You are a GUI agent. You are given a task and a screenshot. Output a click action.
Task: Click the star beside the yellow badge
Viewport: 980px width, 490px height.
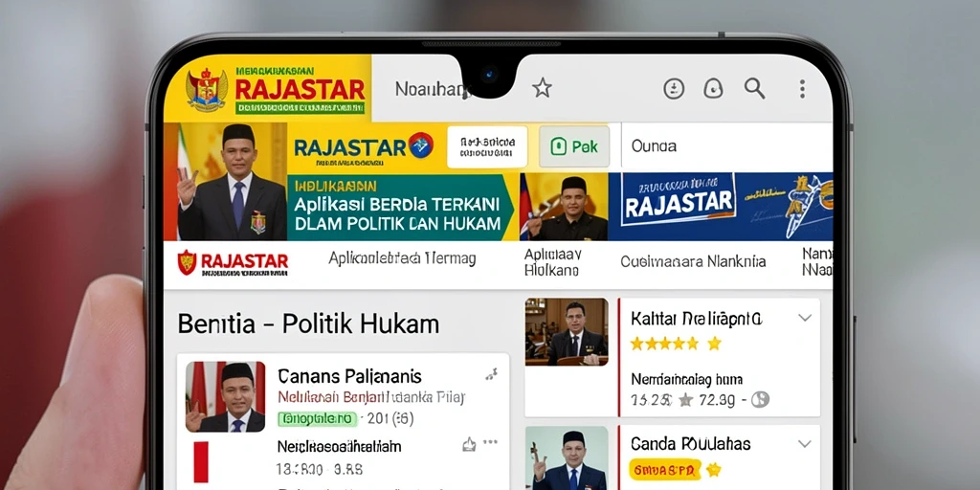click(714, 469)
